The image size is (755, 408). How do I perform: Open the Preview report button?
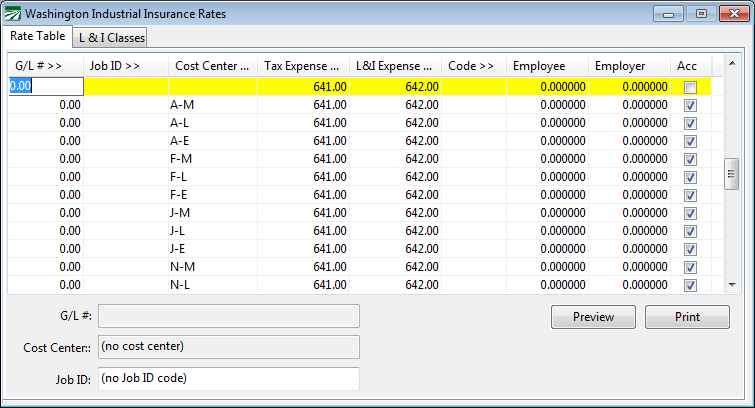point(593,317)
